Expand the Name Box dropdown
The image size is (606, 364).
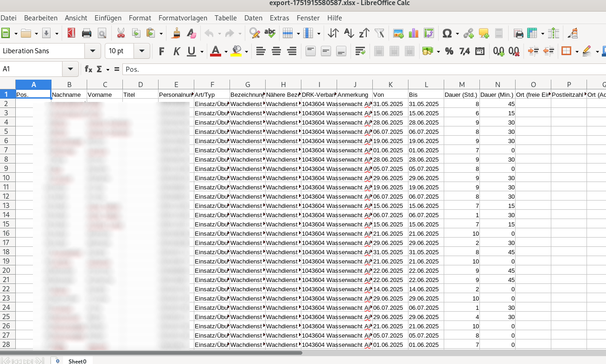pyautogui.click(x=70, y=69)
